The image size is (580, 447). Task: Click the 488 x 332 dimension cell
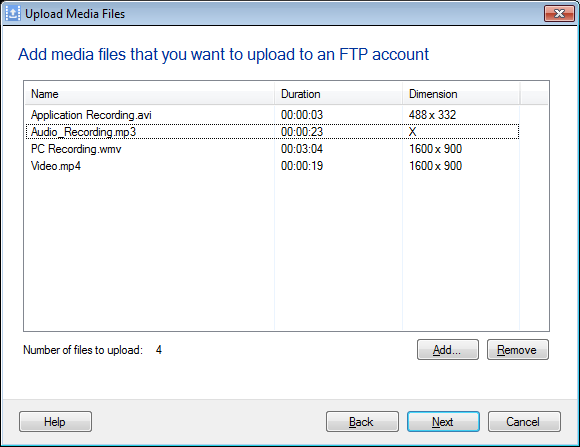point(432,115)
